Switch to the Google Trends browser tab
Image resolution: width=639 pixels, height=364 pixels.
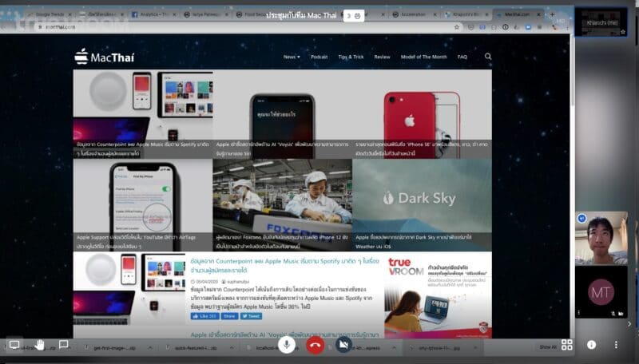[50, 14]
